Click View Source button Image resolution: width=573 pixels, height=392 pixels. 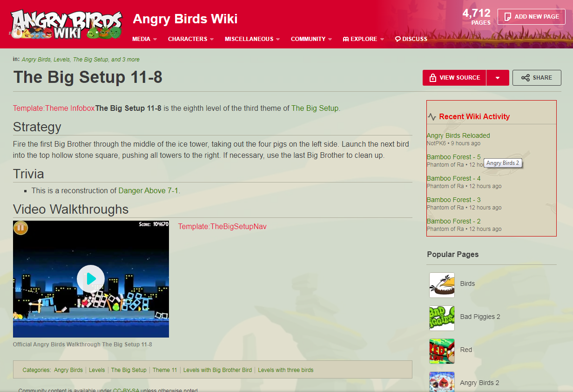point(454,78)
